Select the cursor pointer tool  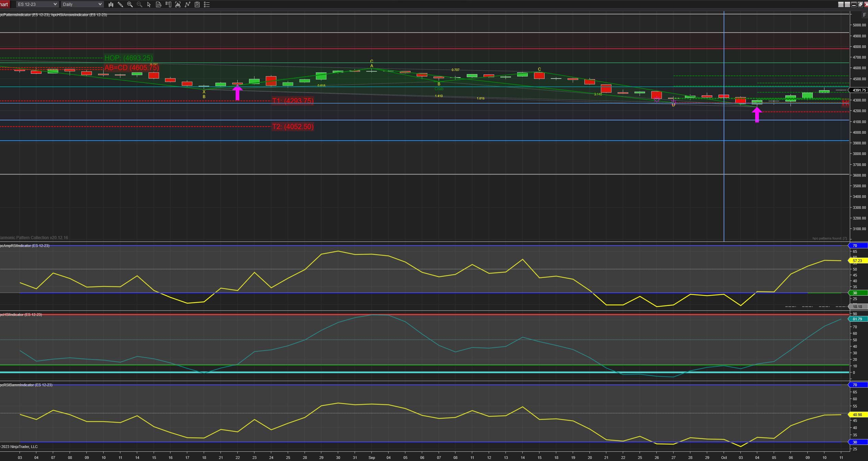[x=149, y=4]
